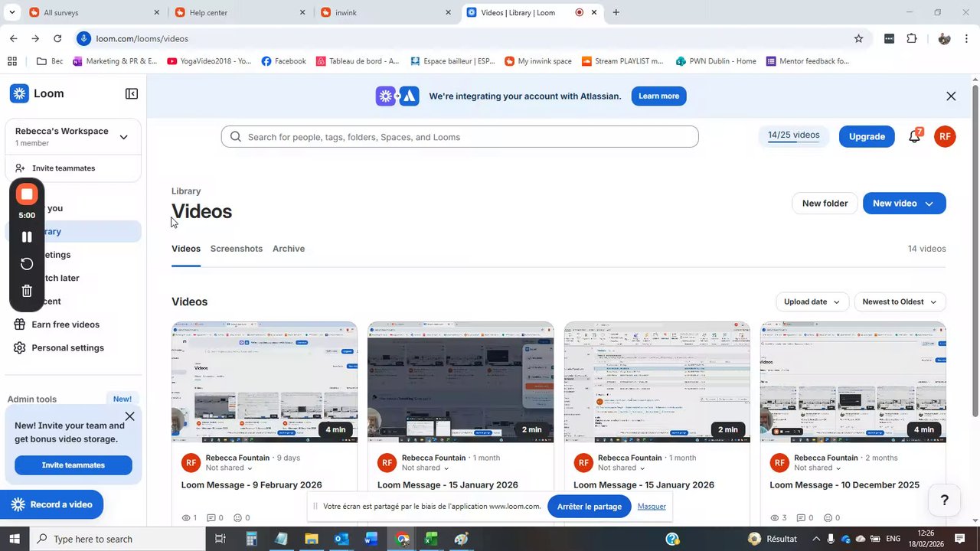Discard the recording with the trash icon

27,291
